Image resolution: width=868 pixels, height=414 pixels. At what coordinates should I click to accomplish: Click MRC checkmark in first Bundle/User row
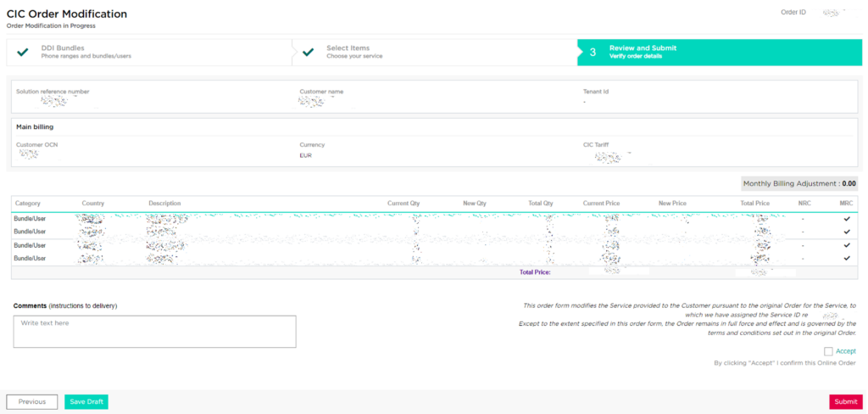click(846, 218)
